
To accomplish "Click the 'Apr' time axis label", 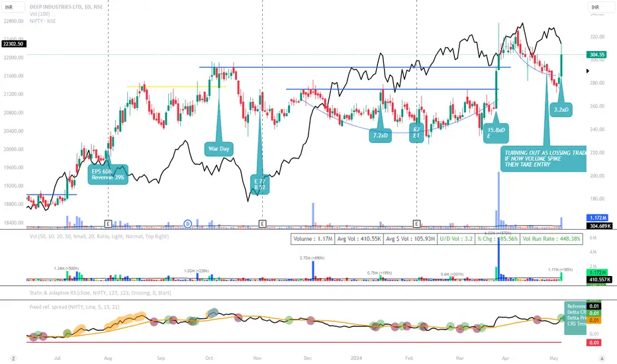I will [506, 358].
